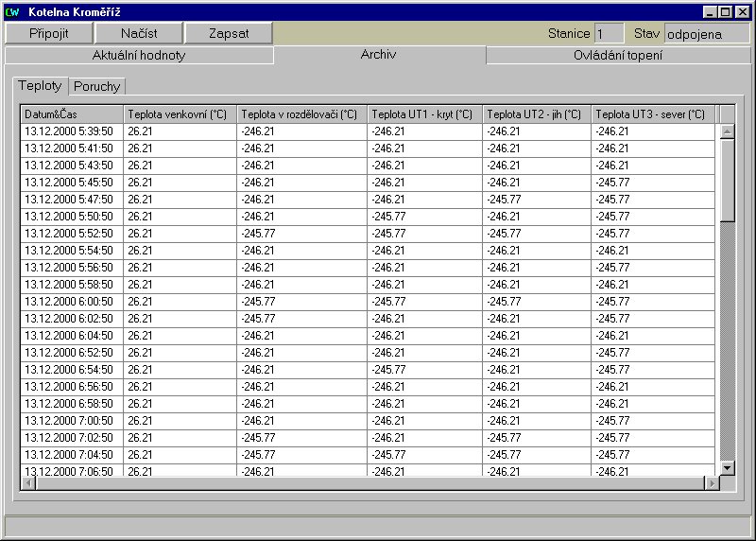The width and height of the screenshot is (756, 541).
Task: Click the Stav status field
Action: coord(706,34)
